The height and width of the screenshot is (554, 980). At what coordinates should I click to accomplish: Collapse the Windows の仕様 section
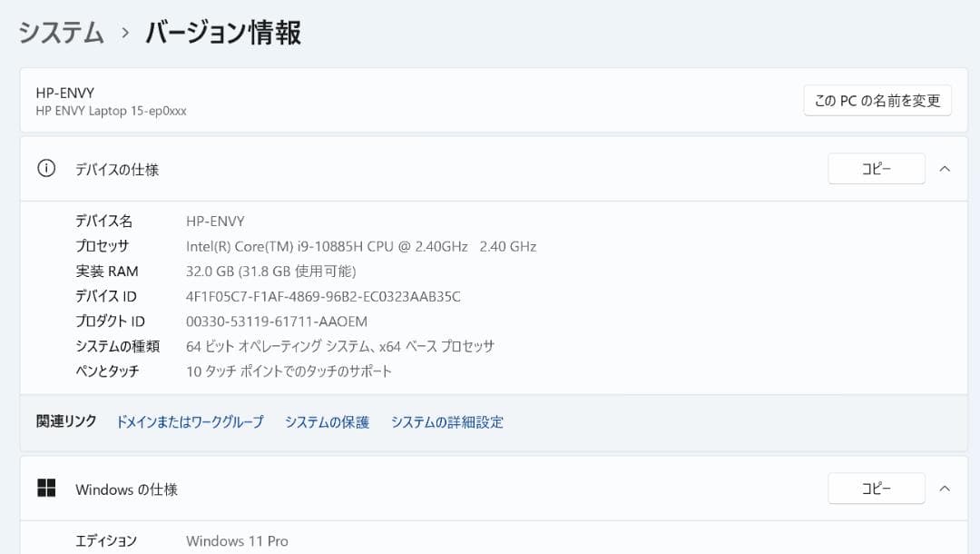[x=945, y=488]
